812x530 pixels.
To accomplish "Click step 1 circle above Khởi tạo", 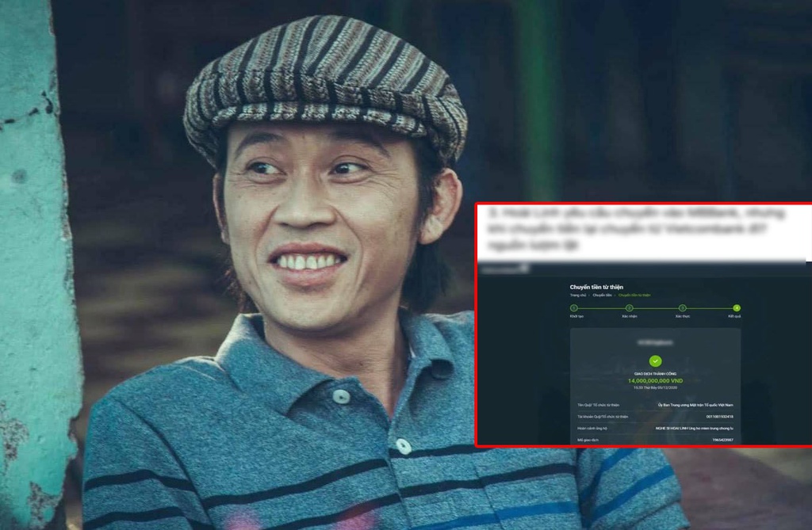I will pyautogui.click(x=574, y=307).
